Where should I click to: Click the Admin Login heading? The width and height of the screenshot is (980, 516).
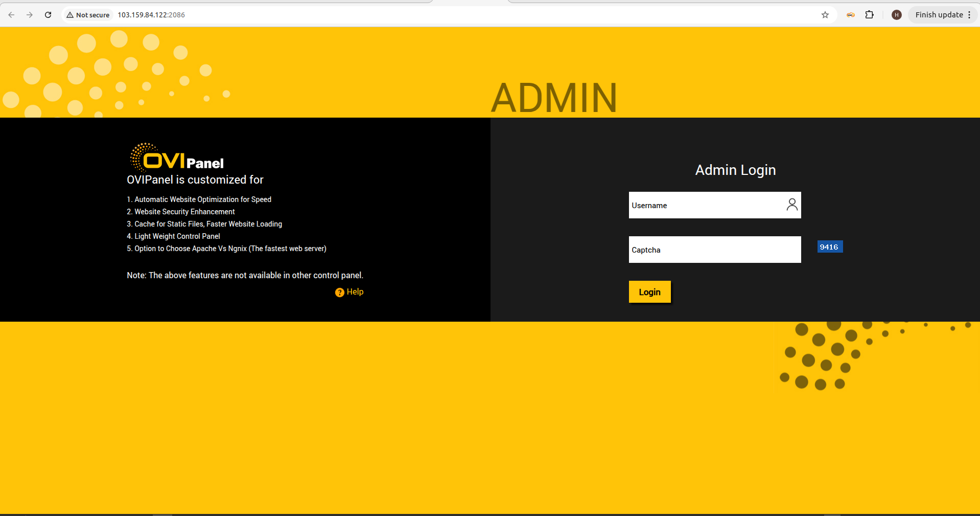(735, 170)
